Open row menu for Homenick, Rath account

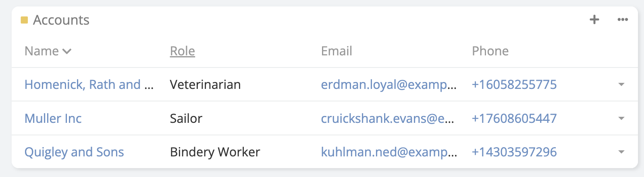(x=621, y=84)
